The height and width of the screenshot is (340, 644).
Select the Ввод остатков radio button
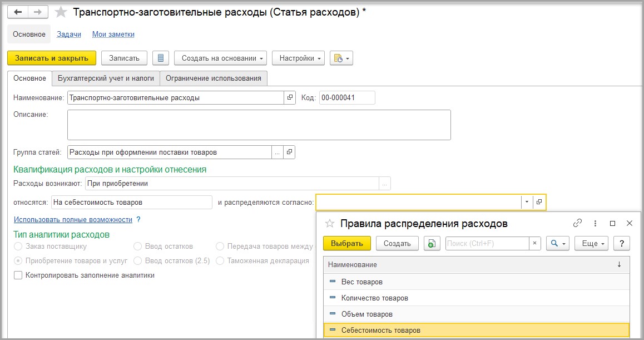point(137,247)
